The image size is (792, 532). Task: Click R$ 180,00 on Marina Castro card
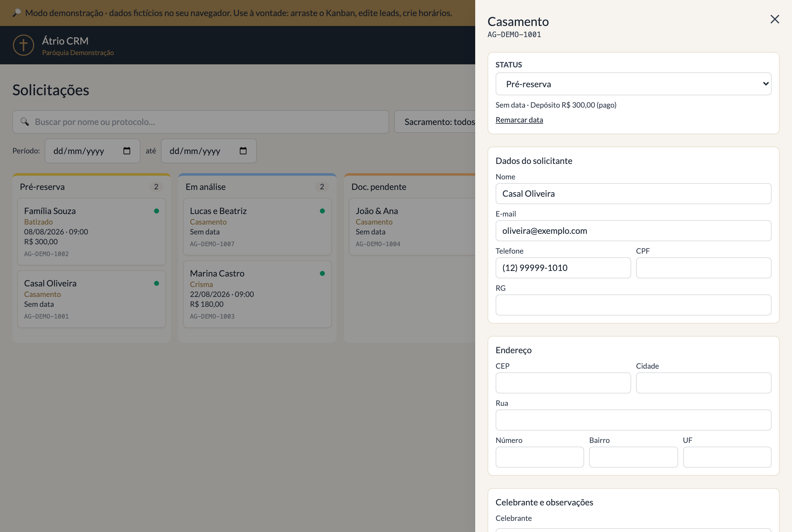207,304
